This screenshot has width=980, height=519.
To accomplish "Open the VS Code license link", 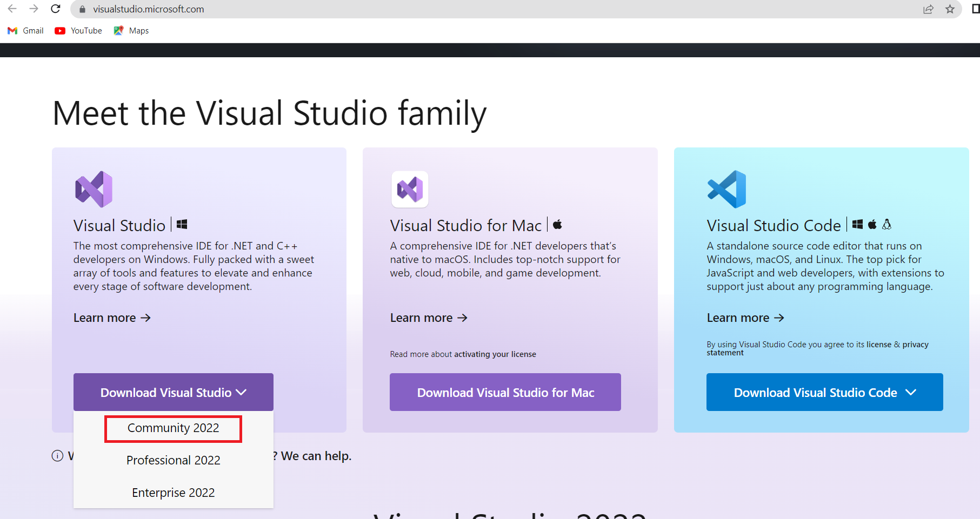I will click(879, 345).
